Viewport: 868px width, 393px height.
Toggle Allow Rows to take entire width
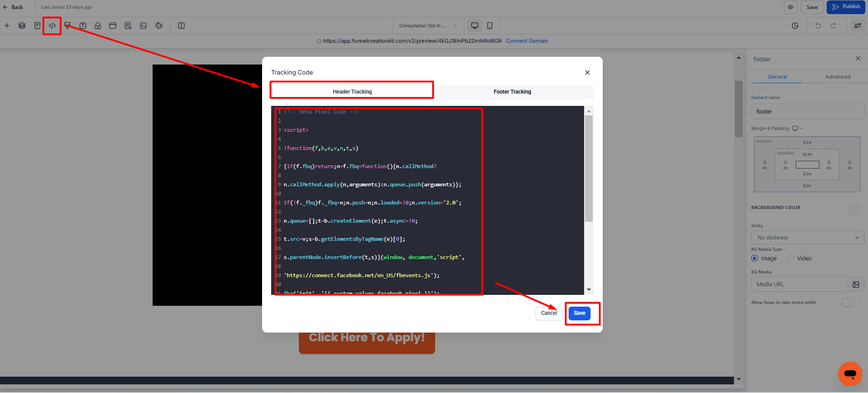pos(850,303)
